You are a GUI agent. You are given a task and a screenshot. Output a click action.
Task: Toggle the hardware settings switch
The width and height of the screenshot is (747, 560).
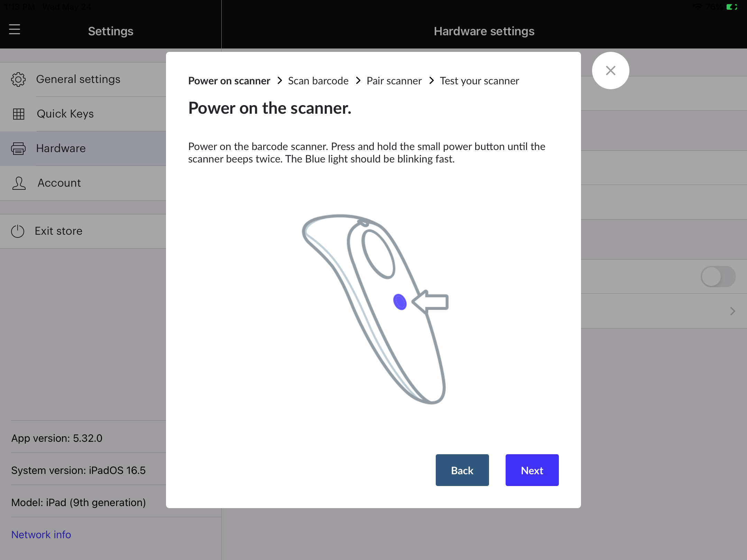(x=718, y=277)
